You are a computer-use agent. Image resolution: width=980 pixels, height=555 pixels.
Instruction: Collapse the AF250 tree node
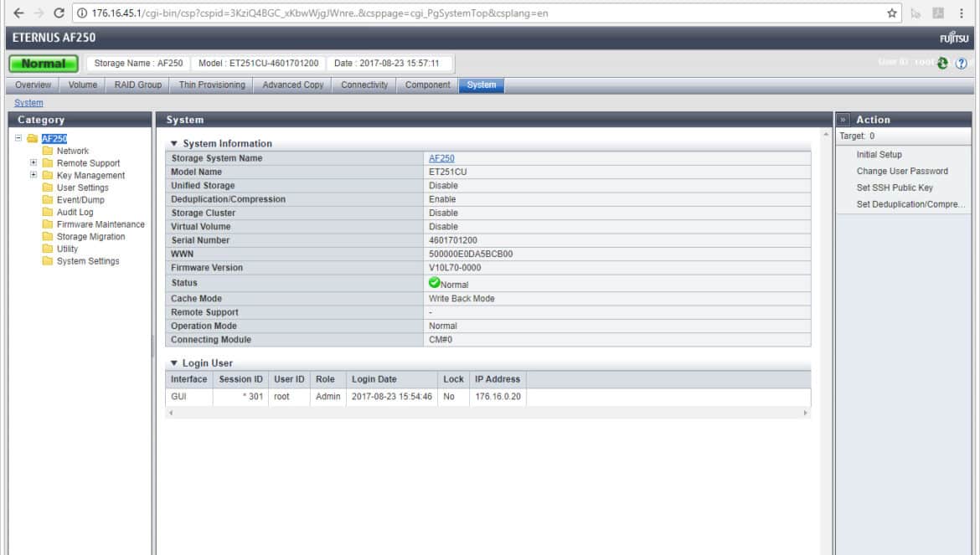18,138
